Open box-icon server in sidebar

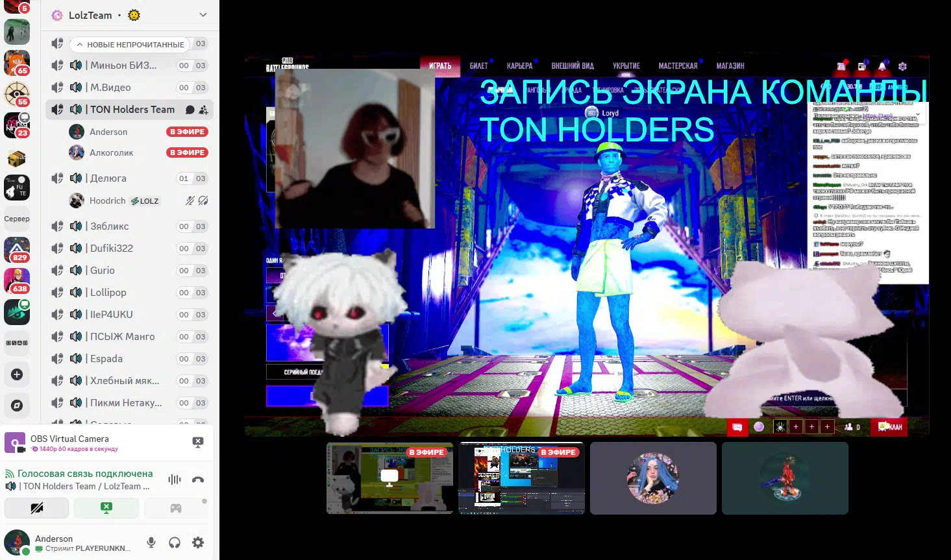17,157
